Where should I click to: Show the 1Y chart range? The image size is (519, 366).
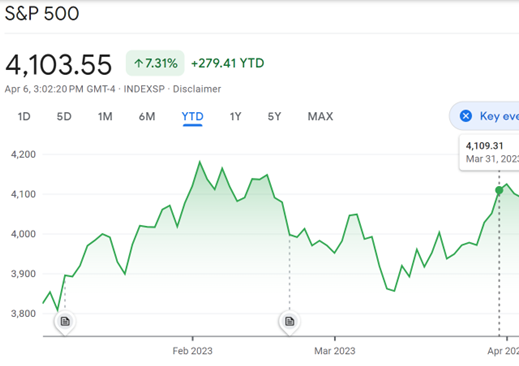(x=235, y=116)
